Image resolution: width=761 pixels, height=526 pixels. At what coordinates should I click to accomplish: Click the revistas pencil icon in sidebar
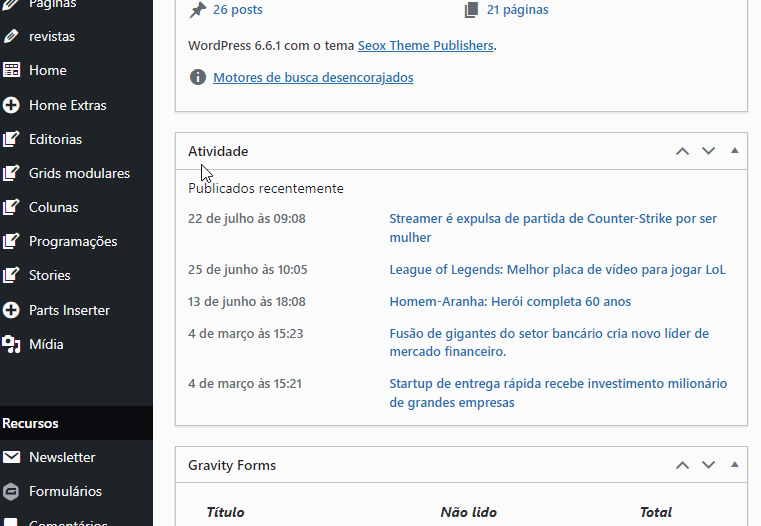[11, 36]
